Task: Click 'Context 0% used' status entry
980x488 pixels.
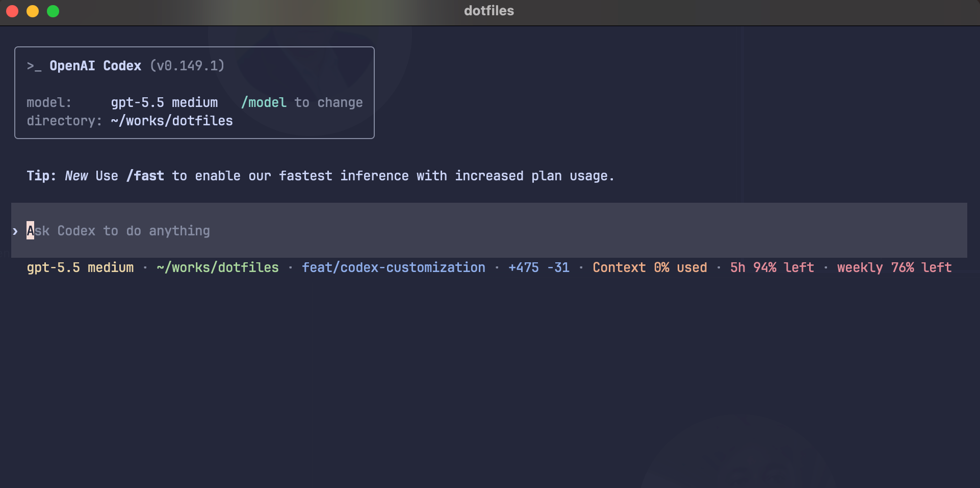Action: (x=650, y=267)
